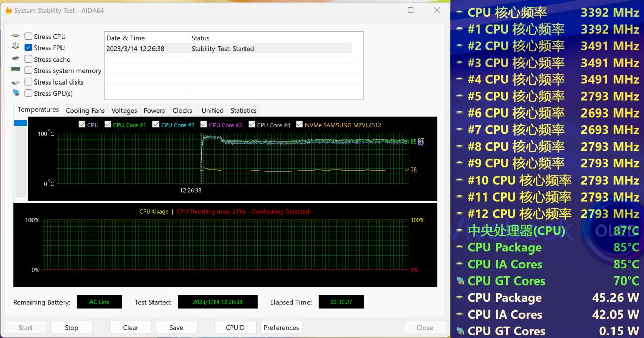Image resolution: width=644 pixels, height=338 pixels.
Task: Switch to the Cooling Fans tab
Action: point(85,110)
